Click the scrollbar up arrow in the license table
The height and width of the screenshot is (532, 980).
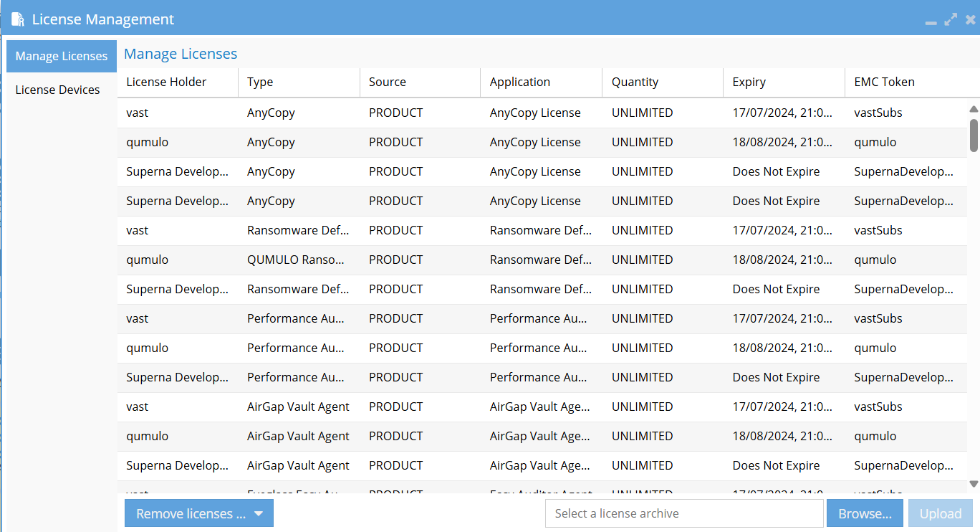[974, 109]
